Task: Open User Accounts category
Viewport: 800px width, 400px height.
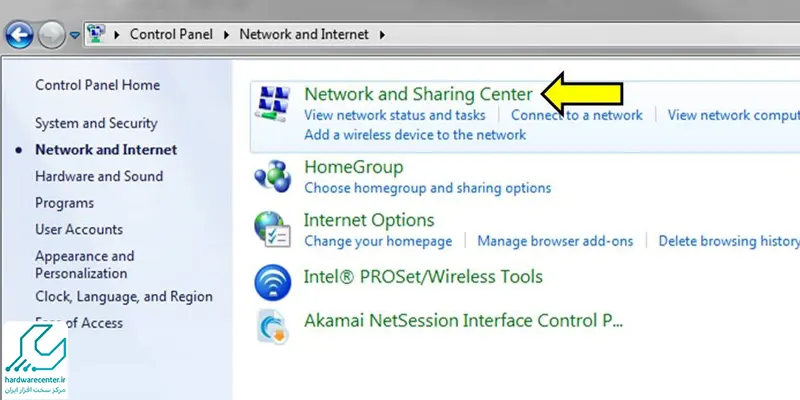Action: click(x=79, y=230)
